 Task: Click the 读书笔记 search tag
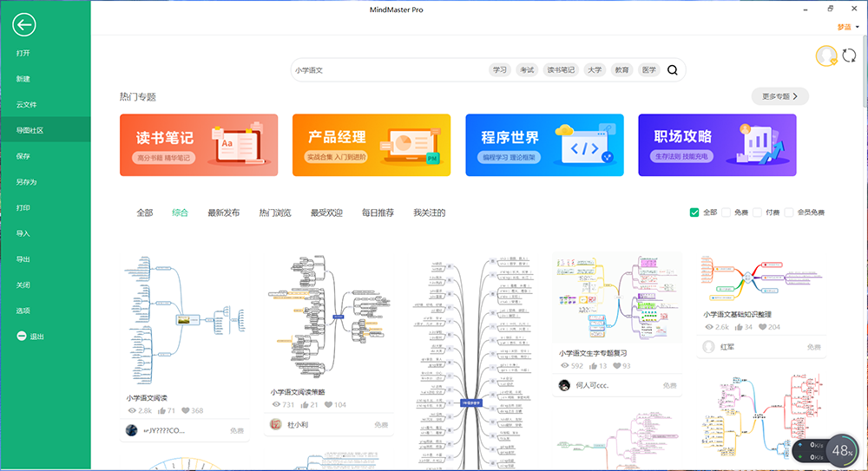[561, 69]
